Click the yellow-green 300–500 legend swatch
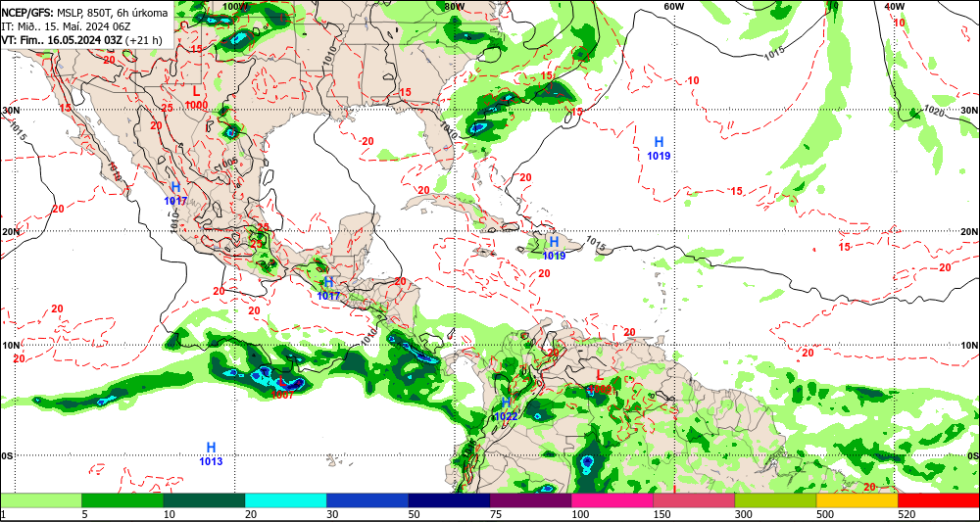The height and width of the screenshot is (522, 980). point(775,500)
